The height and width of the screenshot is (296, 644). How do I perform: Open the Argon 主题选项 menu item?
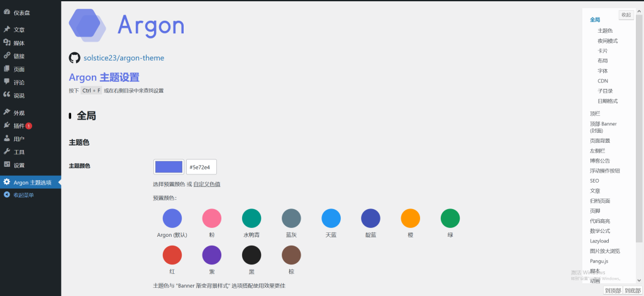click(x=32, y=183)
